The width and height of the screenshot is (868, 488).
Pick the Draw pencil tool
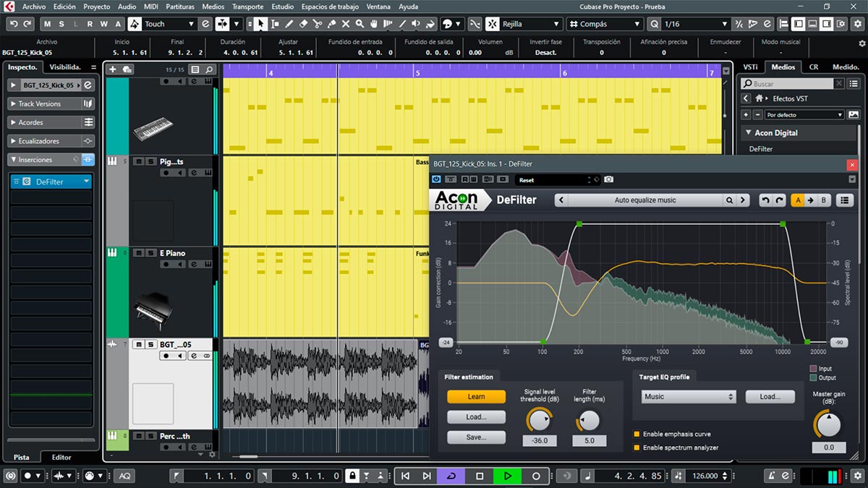pos(289,24)
